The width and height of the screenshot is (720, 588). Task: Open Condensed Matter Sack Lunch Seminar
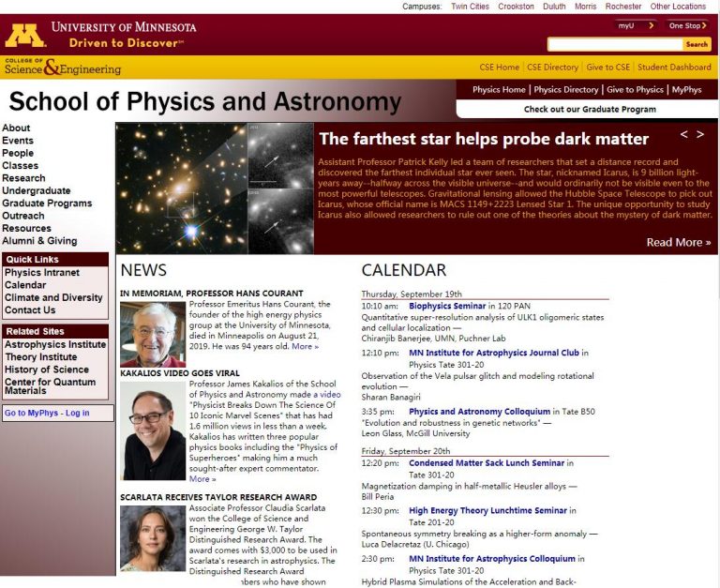487,463
